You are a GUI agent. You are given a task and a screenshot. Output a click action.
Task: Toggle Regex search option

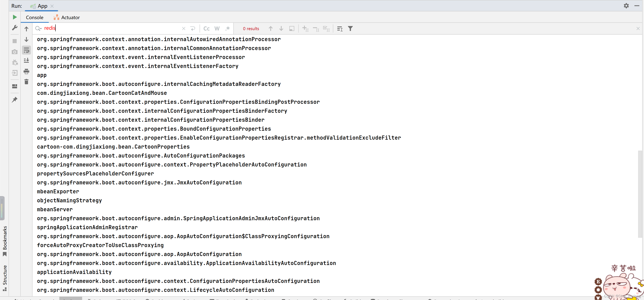tap(227, 28)
